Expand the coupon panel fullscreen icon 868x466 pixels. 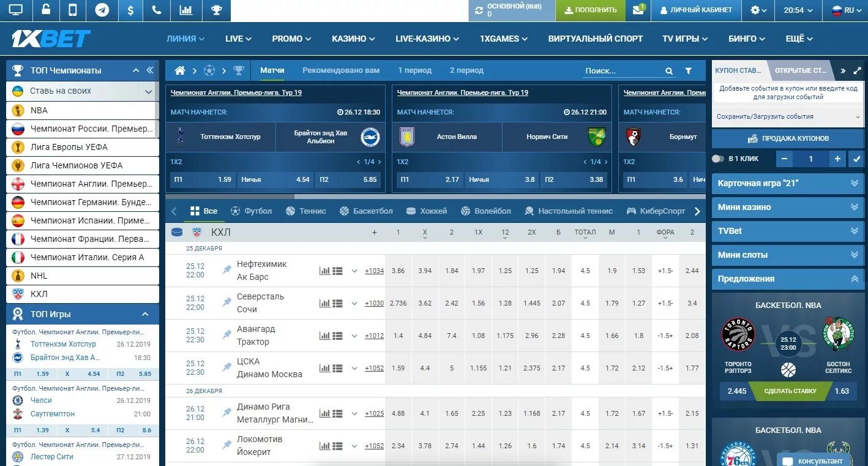[x=858, y=70]
